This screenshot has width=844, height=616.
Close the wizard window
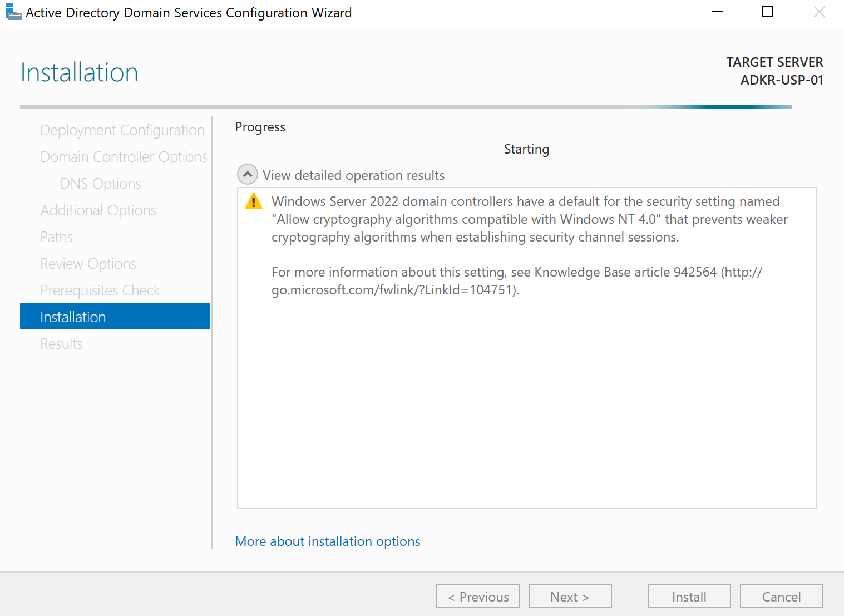click(819, 12)
